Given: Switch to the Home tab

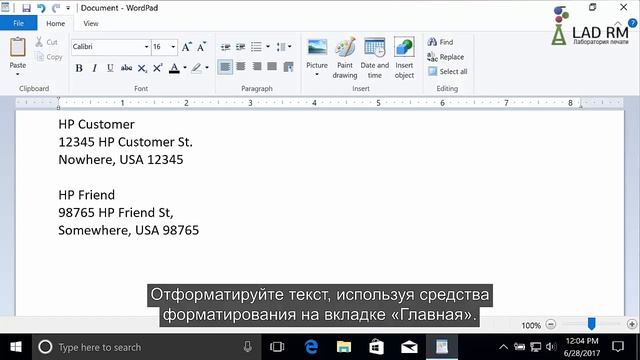Looking at the screenshot, I should [x=56, y=23].
